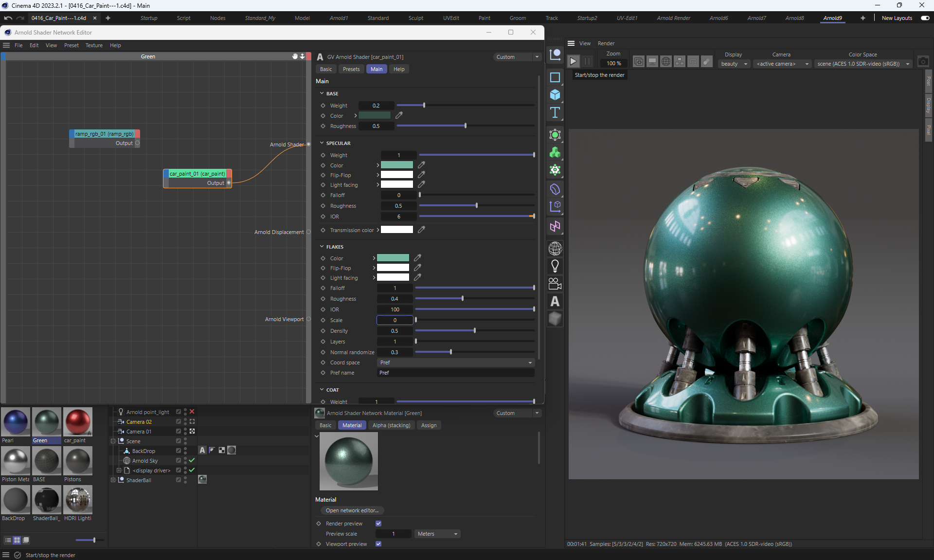
Task: Click the light bulb icon in the toolbar
Action: click(x=555, y=266)
